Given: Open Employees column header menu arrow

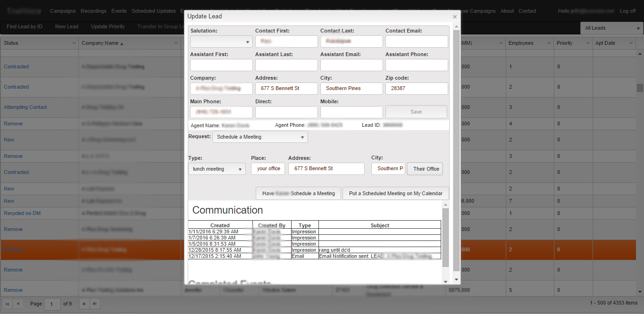Looking at the screenshot, I should (549, 43).
